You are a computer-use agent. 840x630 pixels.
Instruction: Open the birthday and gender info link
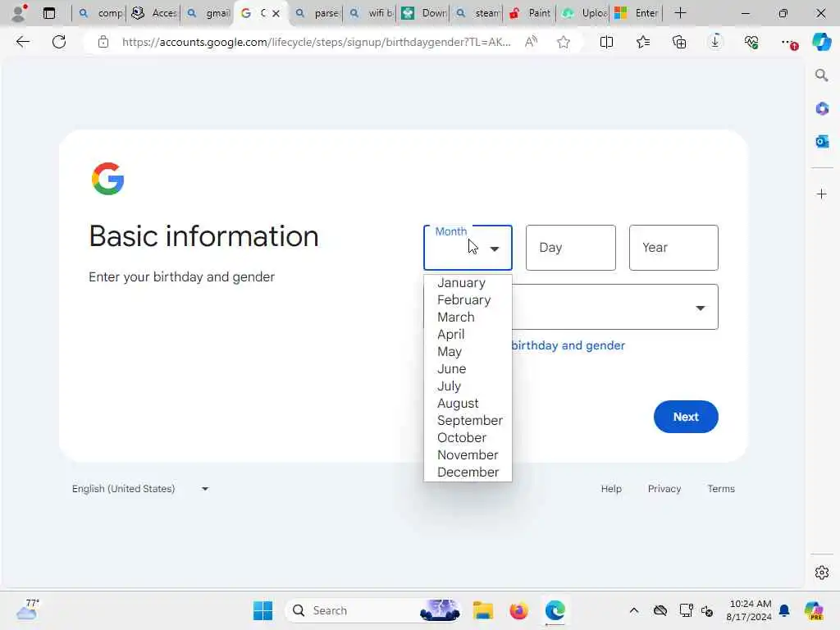(568, 345)
